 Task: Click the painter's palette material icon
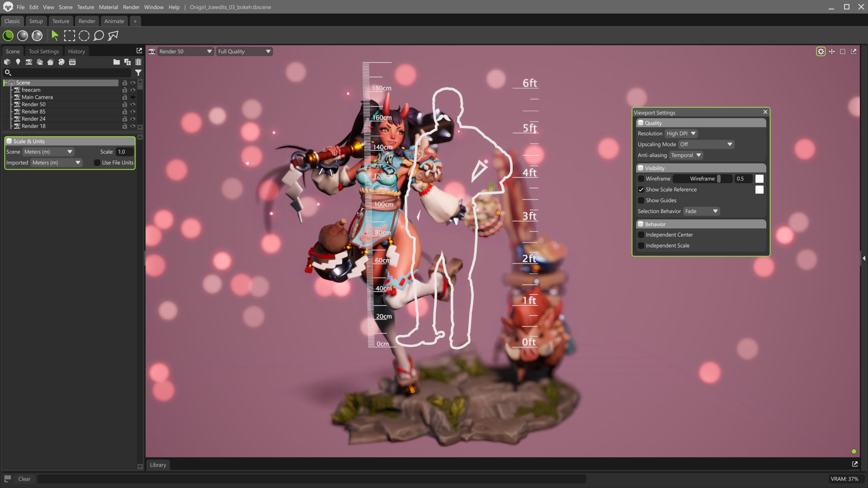[x=61, y=62]
